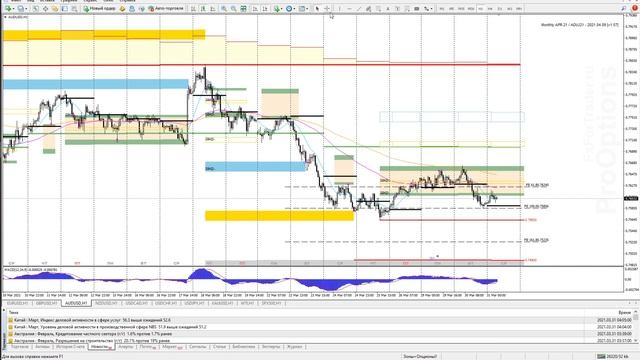Image resolution: width=640 pixels, height=360 pixels.
Task: Select the equidistant channel tool
Action: tap(368, 8)
